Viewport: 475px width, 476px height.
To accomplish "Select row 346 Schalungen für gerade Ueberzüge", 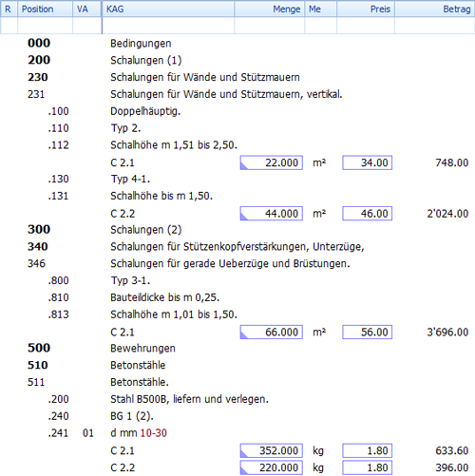I will (237, 263).
